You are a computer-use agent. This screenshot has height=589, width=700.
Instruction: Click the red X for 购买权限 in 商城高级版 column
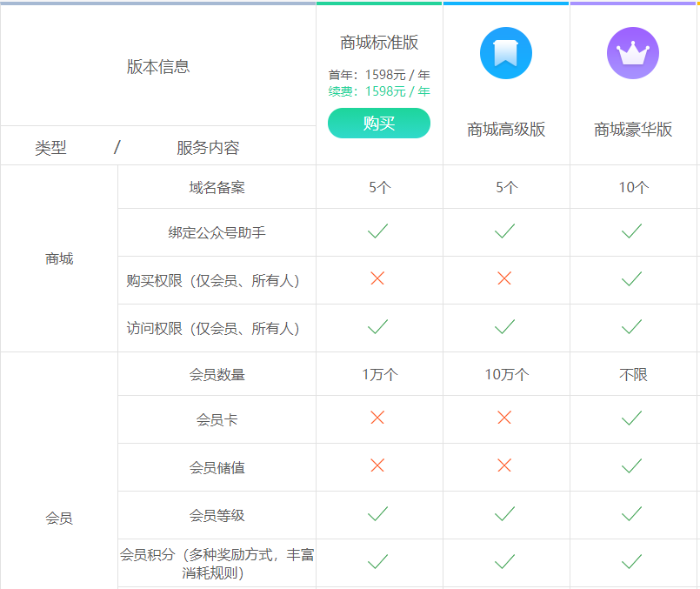pos(504,278)
